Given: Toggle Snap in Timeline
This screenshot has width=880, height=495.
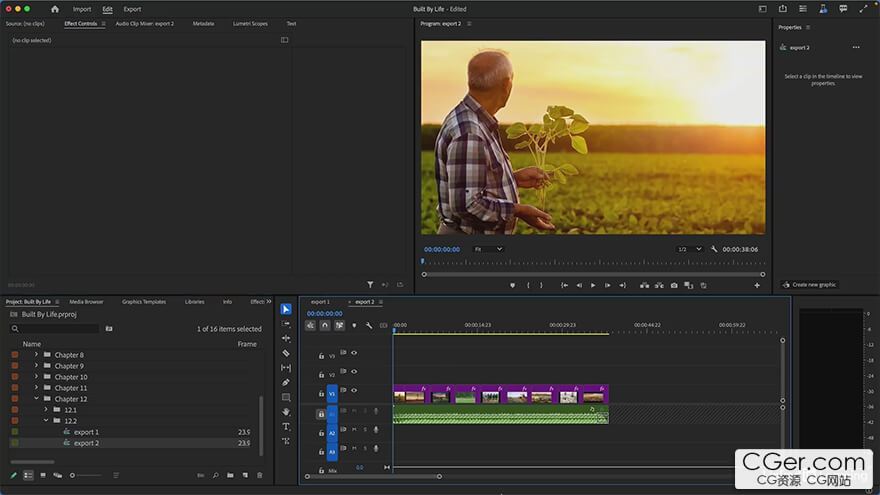Looking at the screenshot, I should 325,325.
